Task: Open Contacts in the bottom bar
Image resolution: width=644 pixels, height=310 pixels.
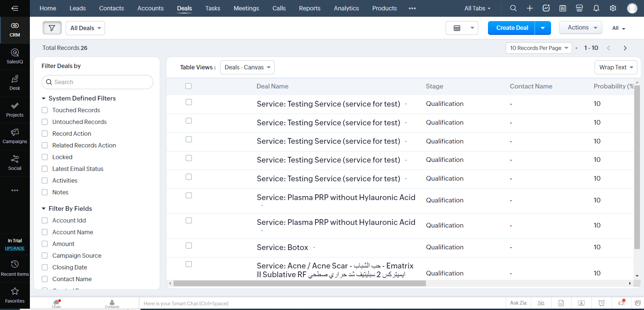Action: [x=112, y=304]
